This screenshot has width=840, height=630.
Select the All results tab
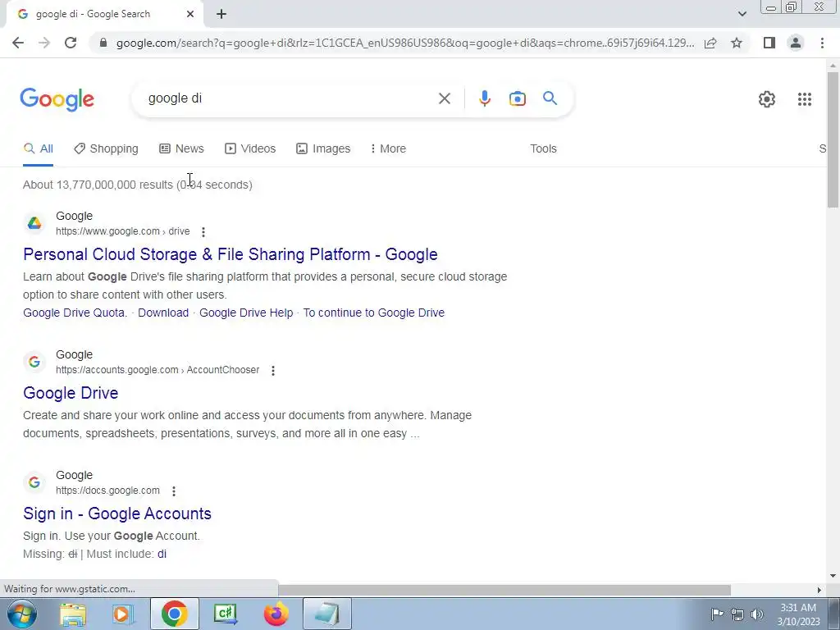coord(39,149)
